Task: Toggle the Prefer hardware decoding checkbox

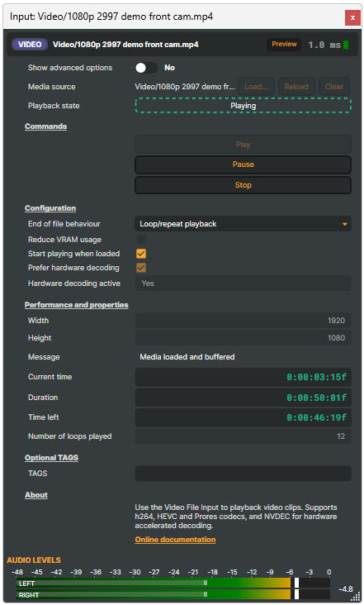Action: pyautogui.click(x=141, y=268)
